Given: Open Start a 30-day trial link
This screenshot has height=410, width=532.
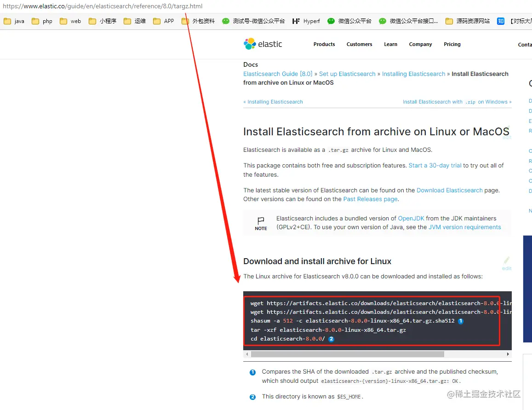Looking at the screenshot, I should pos(435,165).
